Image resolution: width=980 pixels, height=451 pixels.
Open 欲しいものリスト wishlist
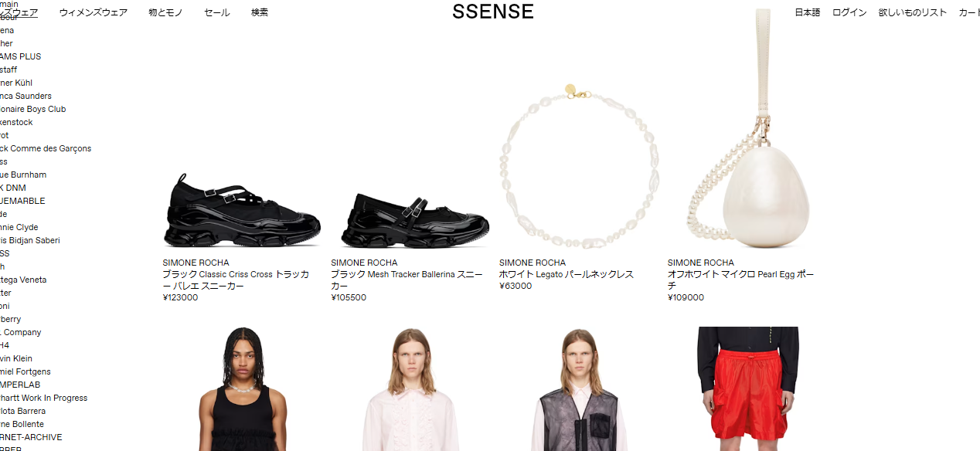point(912,12)
